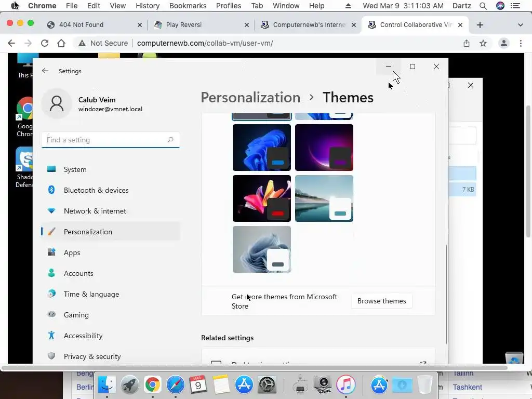Open Safari from the Dock

[175, 384]
